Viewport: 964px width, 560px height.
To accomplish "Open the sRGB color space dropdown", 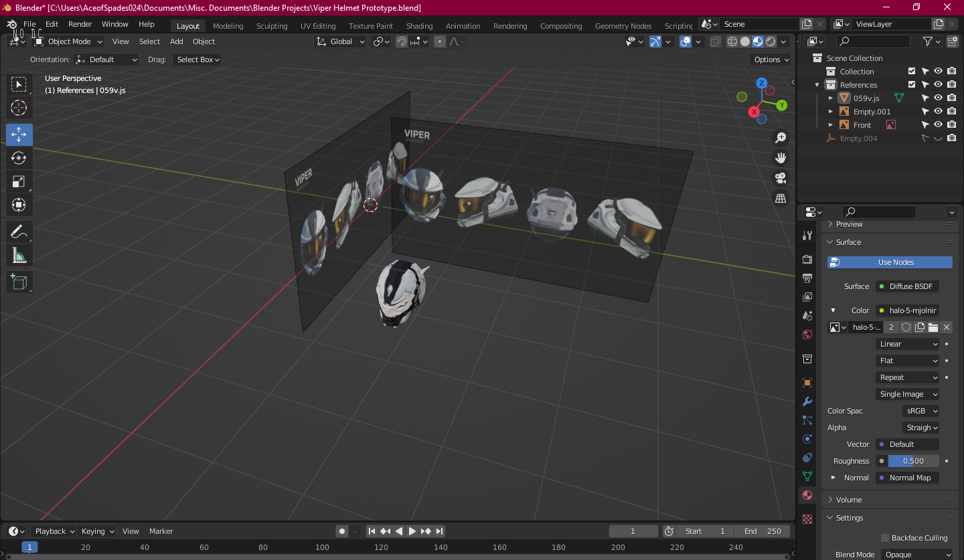I will (920, 411).
